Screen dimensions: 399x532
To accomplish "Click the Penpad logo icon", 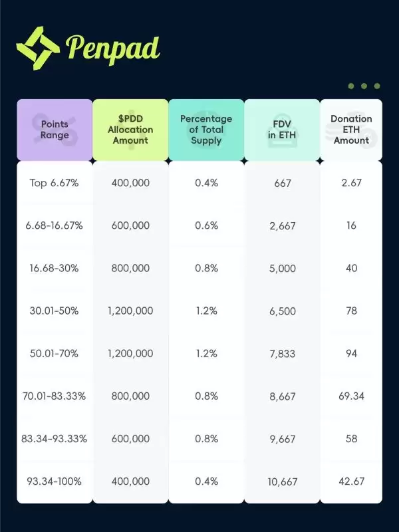I will (x=39, y=48).
